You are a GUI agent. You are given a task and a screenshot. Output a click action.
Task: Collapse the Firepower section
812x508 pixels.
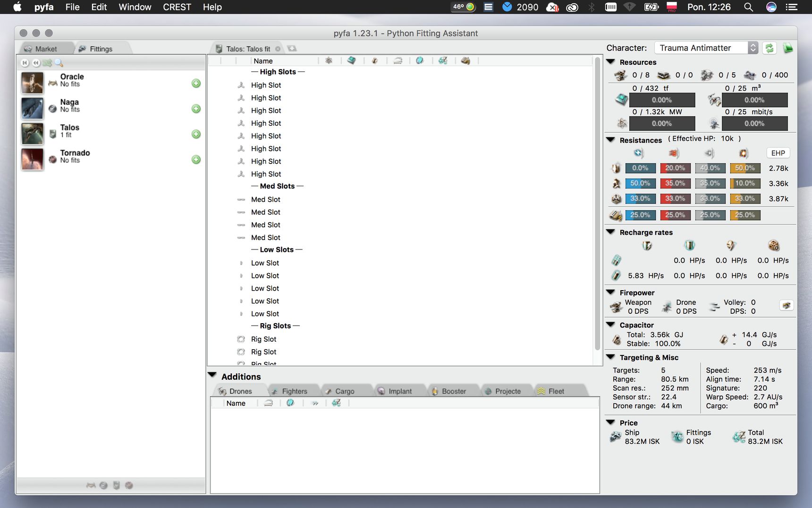click(x=610, y=293)
